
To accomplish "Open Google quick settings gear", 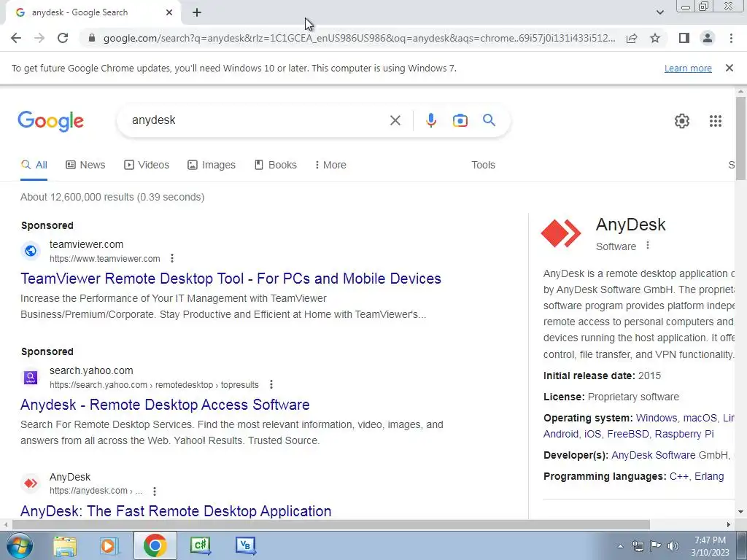I will click(682, 121).
